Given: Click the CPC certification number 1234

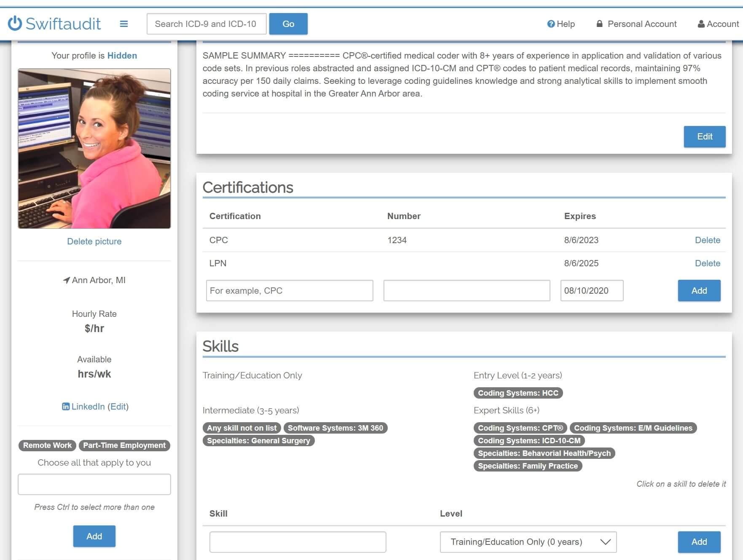Looking at the screenshot, I should click(x=397, y=240).
